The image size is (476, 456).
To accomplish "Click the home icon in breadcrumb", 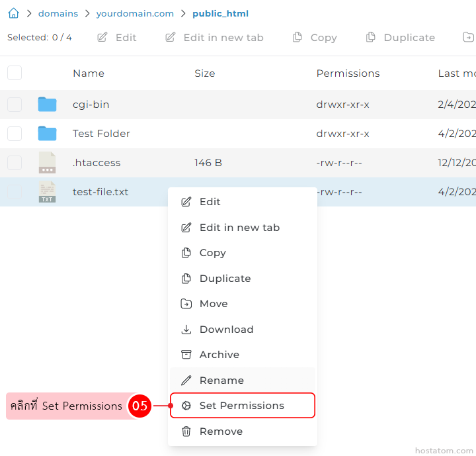I will pyautogui.click(x=13, y=13).
